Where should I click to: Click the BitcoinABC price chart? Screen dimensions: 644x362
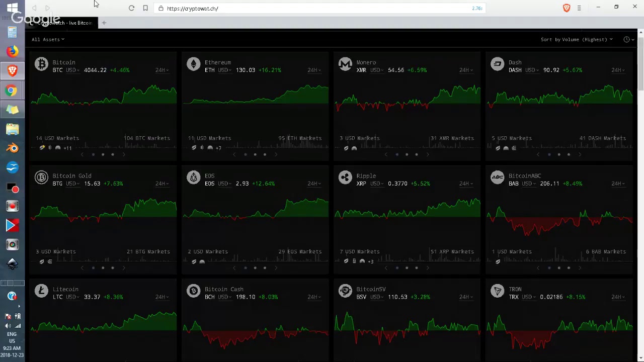point(559,222)
